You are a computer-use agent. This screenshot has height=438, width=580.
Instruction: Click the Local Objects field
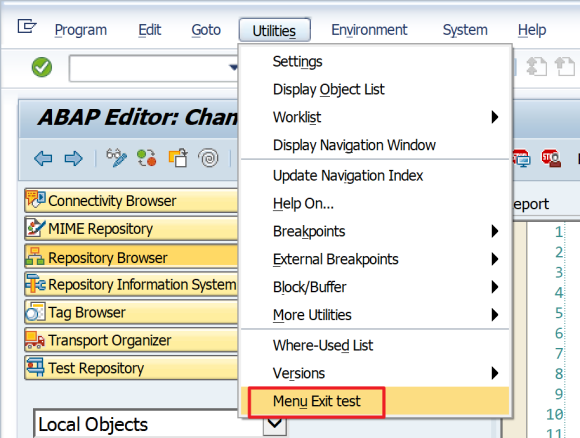pos(148,424)
